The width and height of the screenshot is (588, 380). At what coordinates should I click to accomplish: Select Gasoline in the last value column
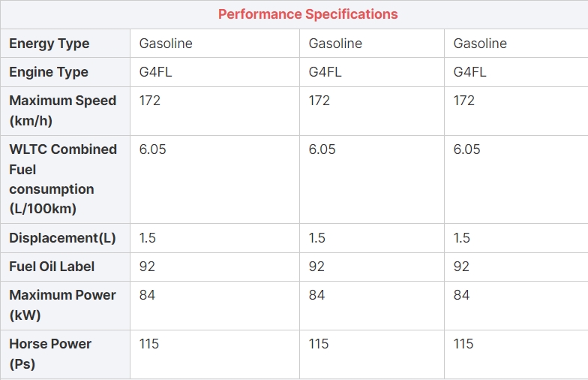[x=480, y=44]
